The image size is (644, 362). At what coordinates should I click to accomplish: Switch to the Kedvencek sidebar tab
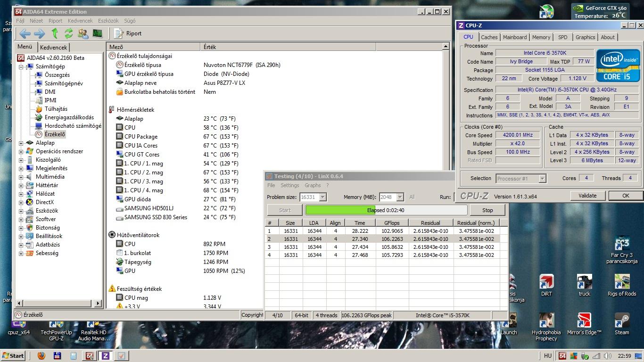coord(53,47)
